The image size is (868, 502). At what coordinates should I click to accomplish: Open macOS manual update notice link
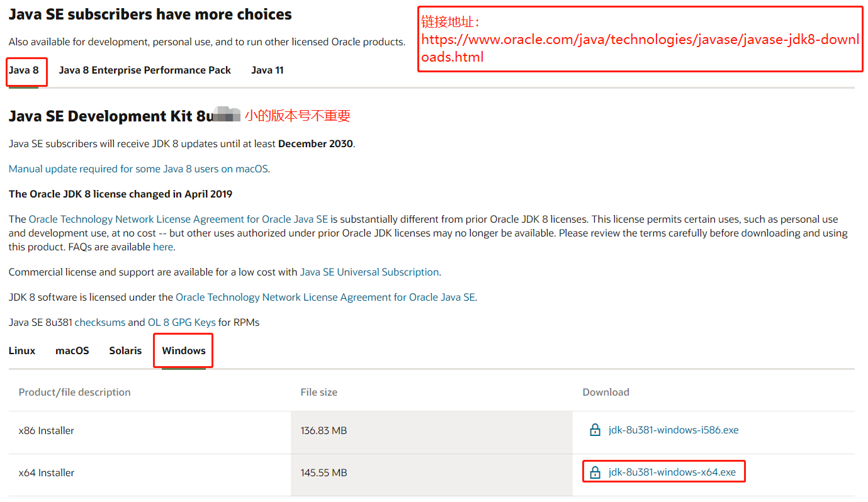point(138,169)
